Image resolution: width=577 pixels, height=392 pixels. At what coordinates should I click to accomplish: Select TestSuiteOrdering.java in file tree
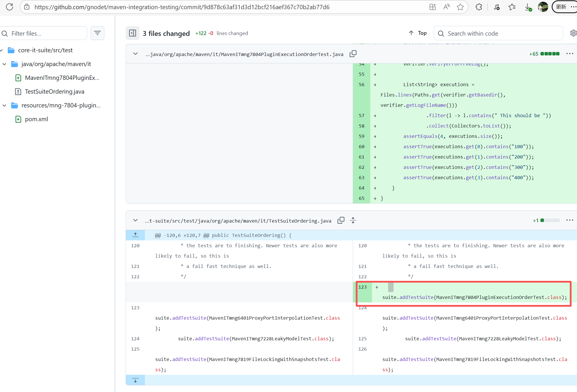pos(54,92)
